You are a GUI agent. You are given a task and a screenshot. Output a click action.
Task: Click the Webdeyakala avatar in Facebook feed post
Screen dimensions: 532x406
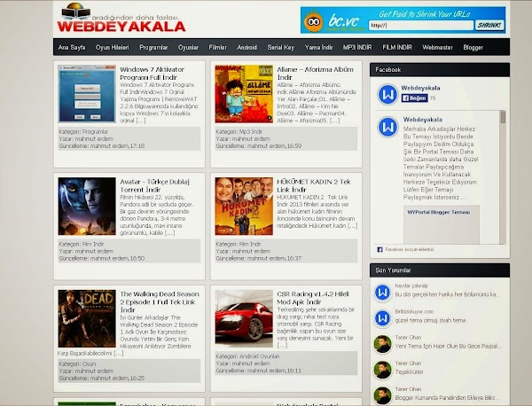pos(387,127)
